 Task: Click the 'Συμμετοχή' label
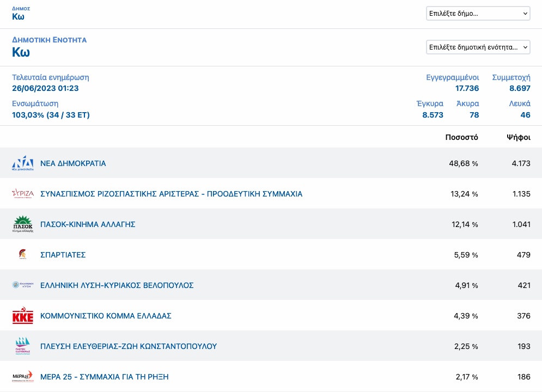click(511, 77)
